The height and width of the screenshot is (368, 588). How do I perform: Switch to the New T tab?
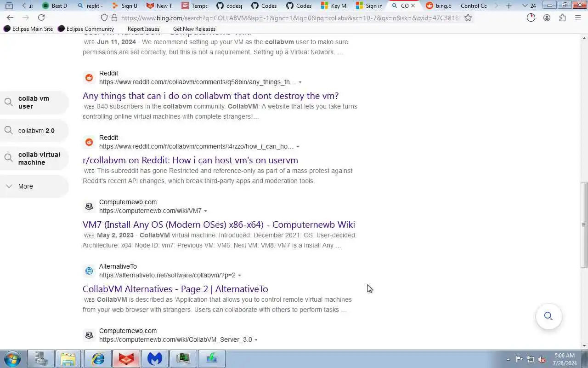coord(159,6)
